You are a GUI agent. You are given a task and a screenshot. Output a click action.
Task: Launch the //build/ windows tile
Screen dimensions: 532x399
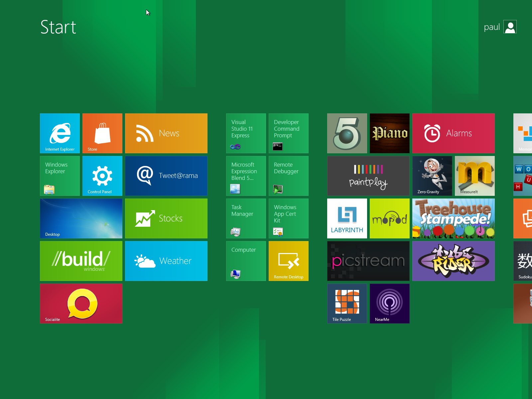click(81, 261)
